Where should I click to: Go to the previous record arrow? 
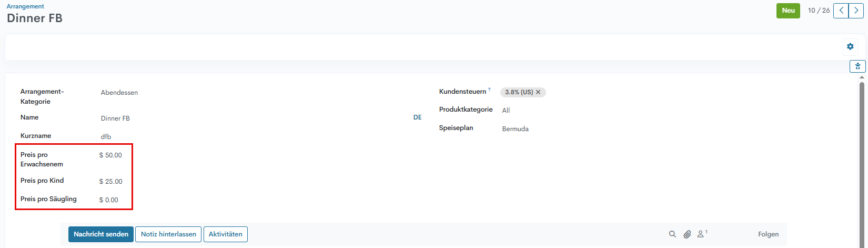pos(841,11)
